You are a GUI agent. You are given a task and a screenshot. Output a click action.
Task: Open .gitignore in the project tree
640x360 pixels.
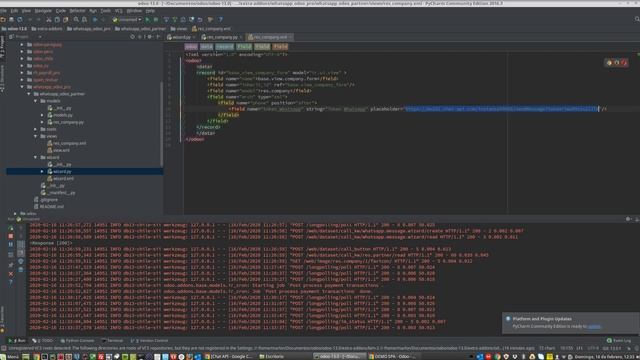coord(46,200)
